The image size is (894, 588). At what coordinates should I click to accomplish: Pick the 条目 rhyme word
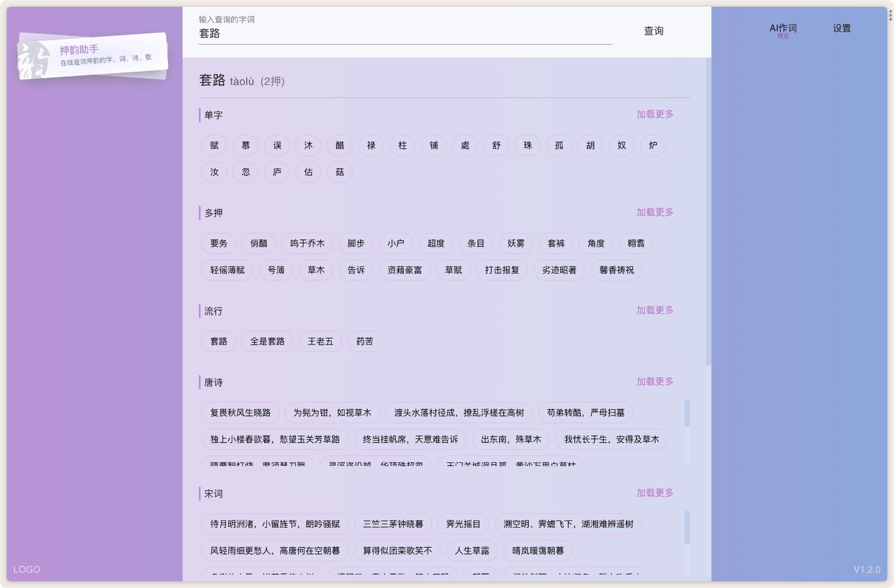(x=476, y=243)
